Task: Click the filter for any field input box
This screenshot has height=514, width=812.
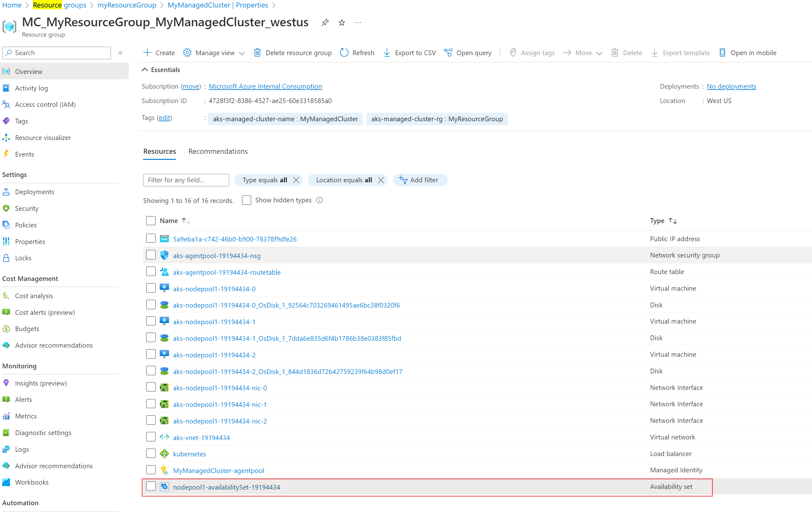Action: (185, 180)
